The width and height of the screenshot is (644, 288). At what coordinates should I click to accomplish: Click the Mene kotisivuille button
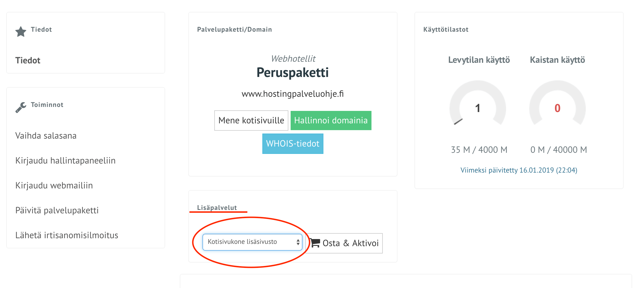(251, 121)
